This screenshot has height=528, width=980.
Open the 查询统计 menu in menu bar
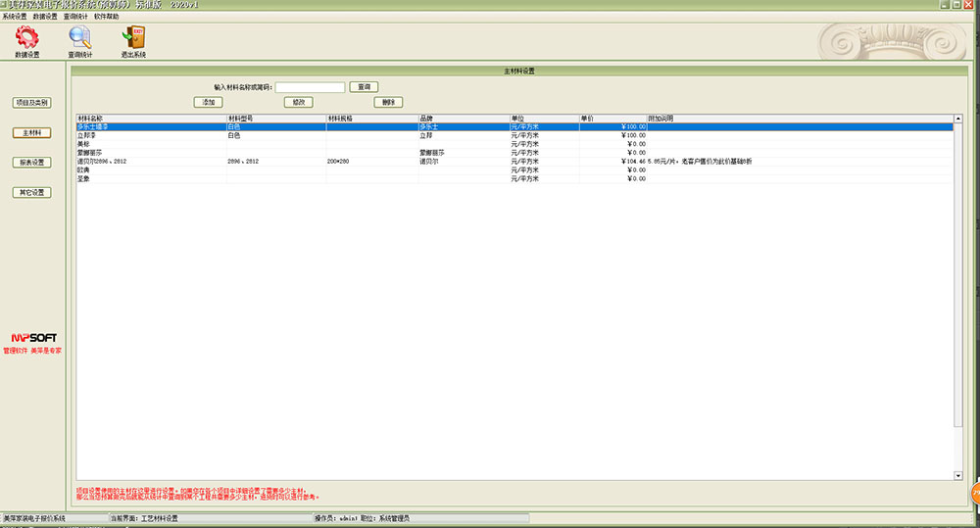tap(75, 17)
